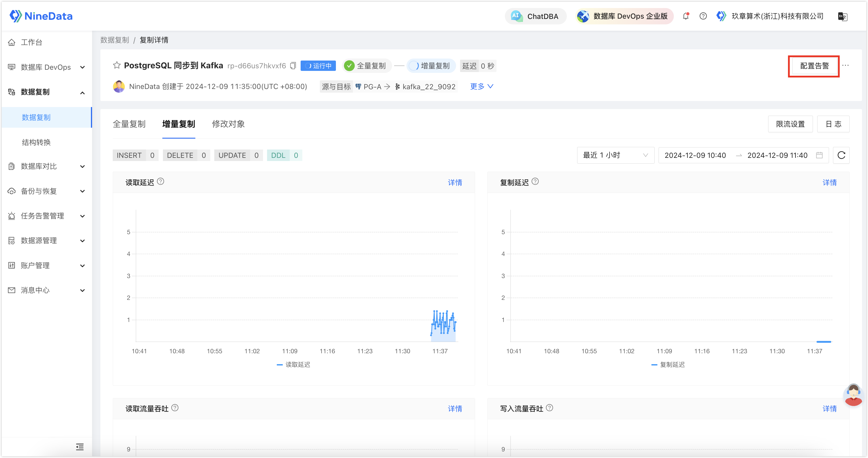
Task: Click the help question mark icon
Action: pyautogui.click(x=703, y=16)
